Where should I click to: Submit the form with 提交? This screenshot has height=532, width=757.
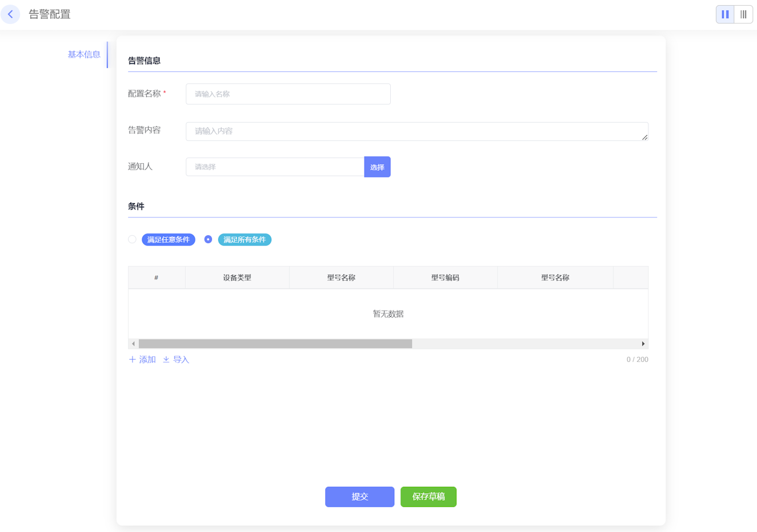pyautogui.click(x=359, y=497)
